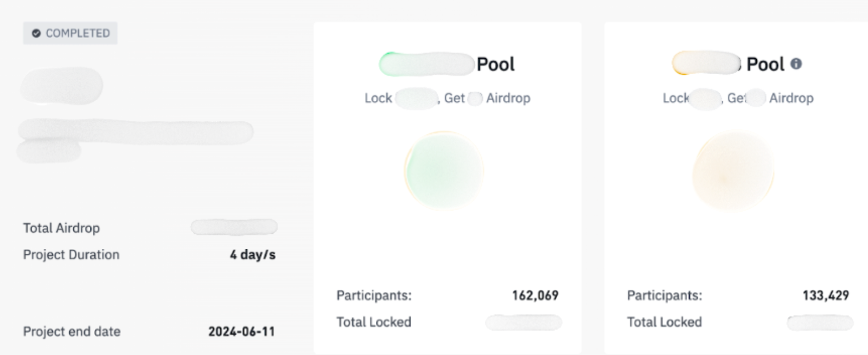
Task: Click the project end date 2024-06-11
Action: (x=241, y=332)
